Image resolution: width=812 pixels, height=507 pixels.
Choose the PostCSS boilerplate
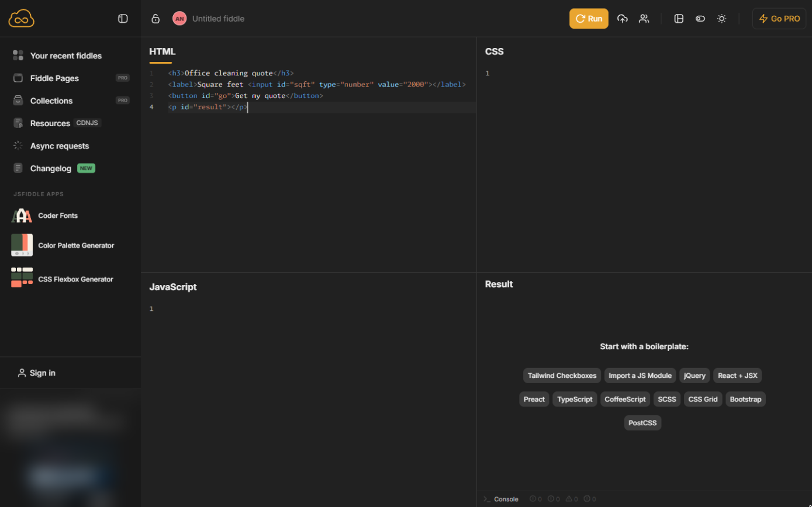[642, 423]
